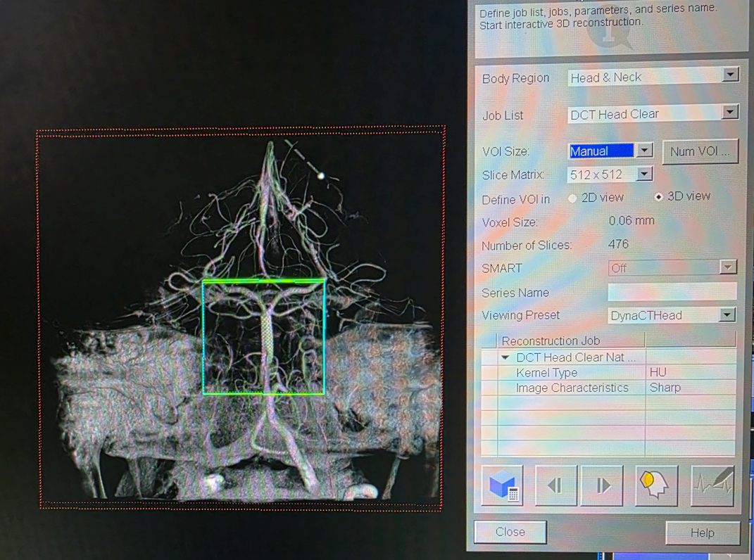Click the Series Name input field

coord(672,291)
